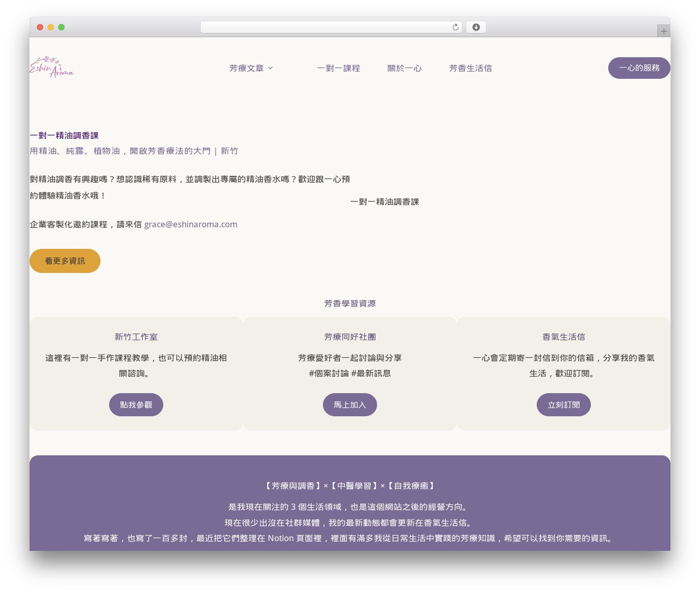The width and height of the screenshot is (700, 593).
Task: Click the Eshin Aroma logo
Action: tap(51, 67)
